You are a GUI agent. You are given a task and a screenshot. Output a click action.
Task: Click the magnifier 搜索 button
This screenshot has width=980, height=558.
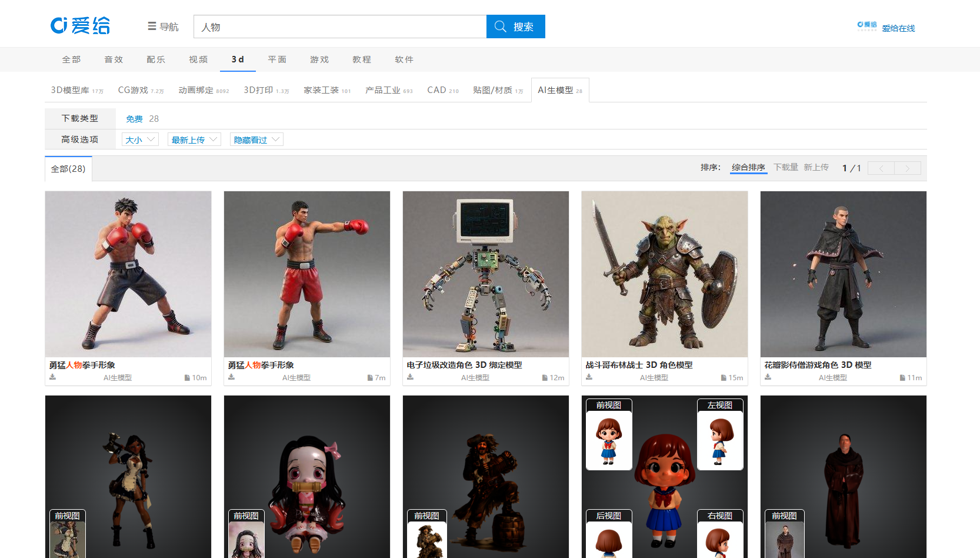pos(515,26)
